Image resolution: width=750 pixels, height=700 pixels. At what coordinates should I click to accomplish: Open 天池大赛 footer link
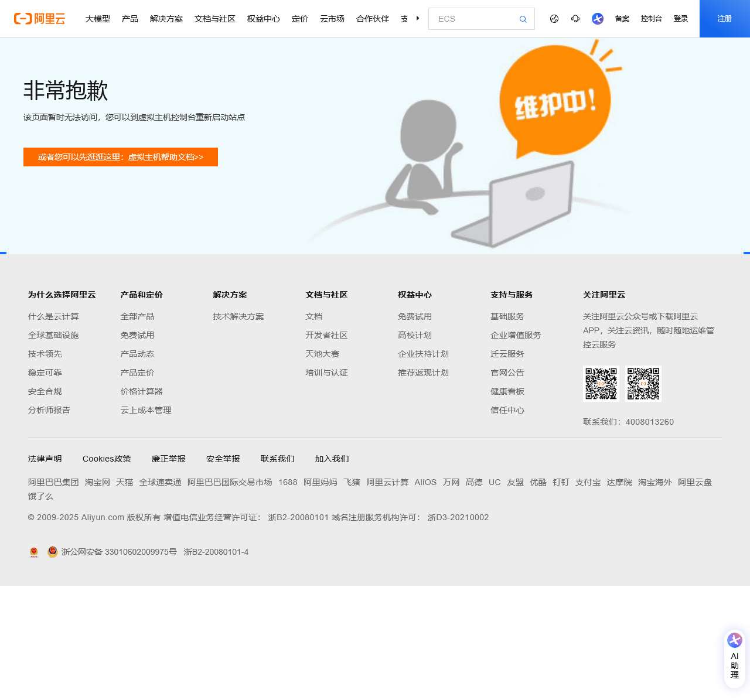(323, 354)
